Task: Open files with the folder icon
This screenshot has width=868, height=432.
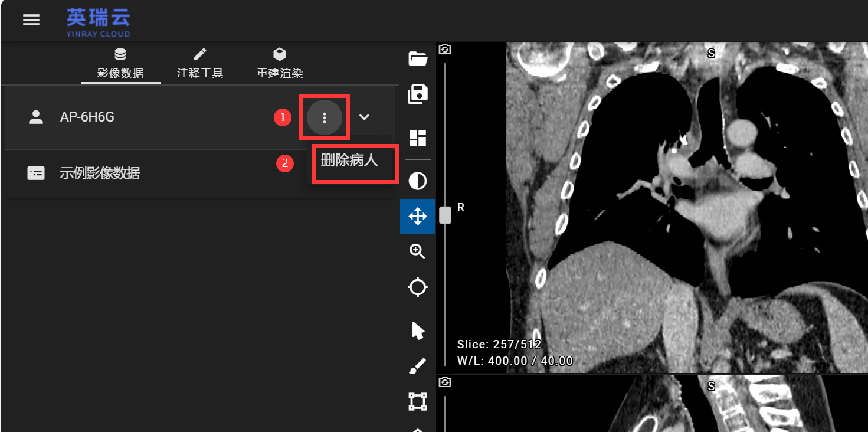Action: click(x=418, y=58)
